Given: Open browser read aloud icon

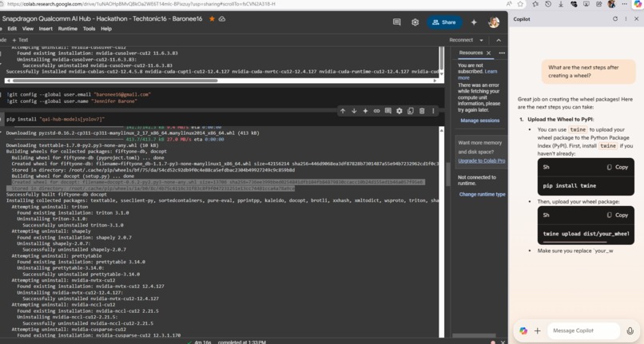Looking at the screenshot, I should click(x=509, y=4).
